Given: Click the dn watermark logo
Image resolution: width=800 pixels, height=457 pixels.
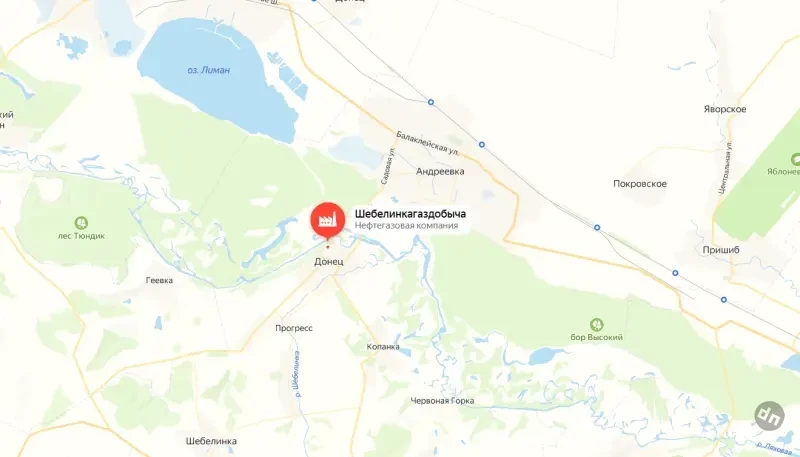Looking at the screenshot, I should click(x=769, y=416).
